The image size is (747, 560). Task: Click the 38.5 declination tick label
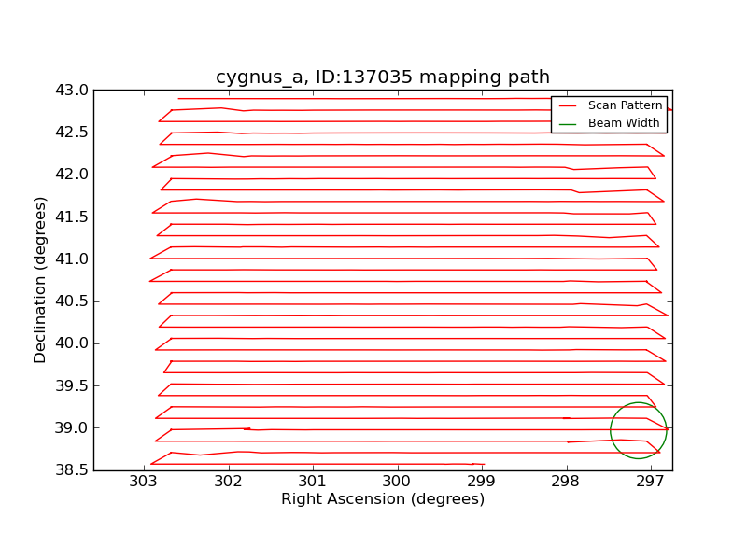point(72,470)
